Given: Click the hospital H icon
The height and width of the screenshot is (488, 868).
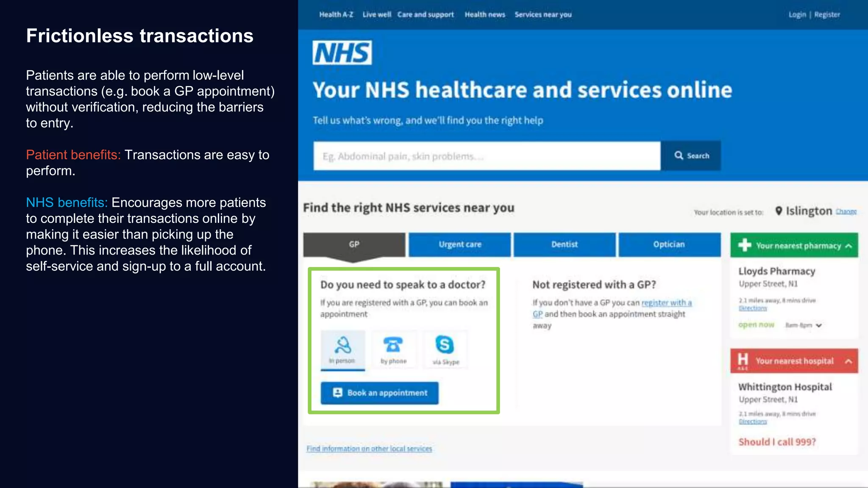Looking at the screenshot, I should click(x=743, y=360).
